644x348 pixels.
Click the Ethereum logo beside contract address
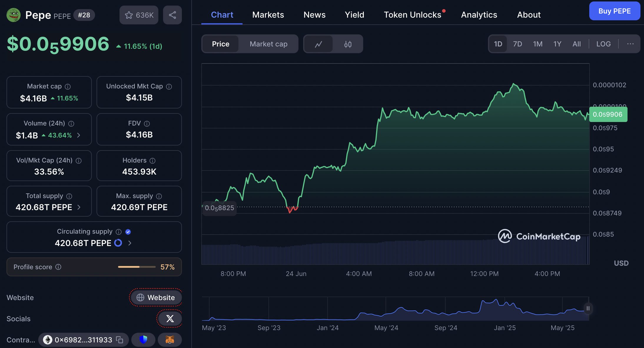coord(48,340)
